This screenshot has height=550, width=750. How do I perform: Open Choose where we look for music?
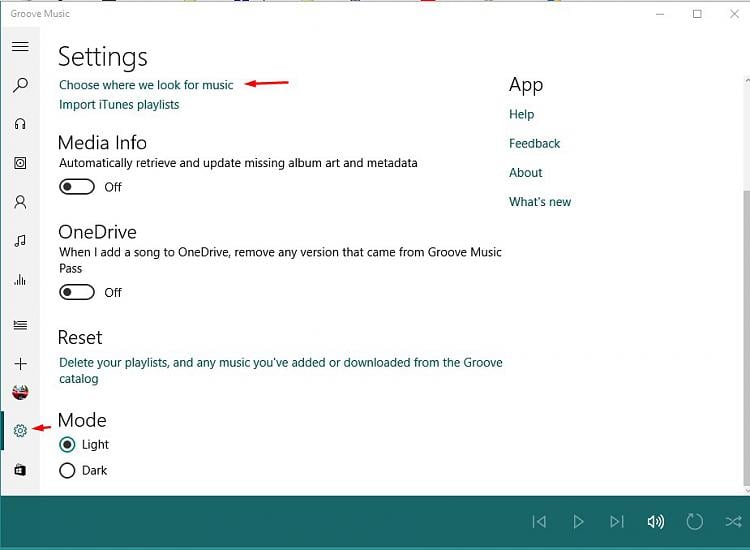pos(146,85)
